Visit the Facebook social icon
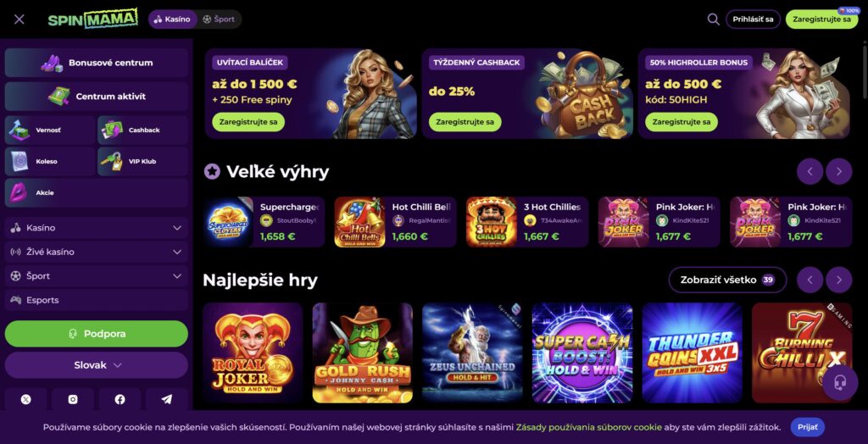 coord(120,399)
